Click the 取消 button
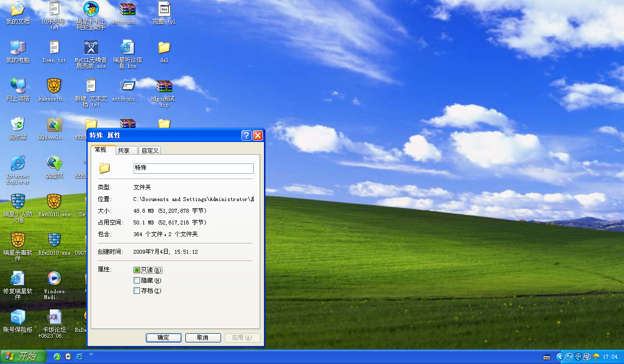Viewport: 624px width, 364px height. coord(203,338)
